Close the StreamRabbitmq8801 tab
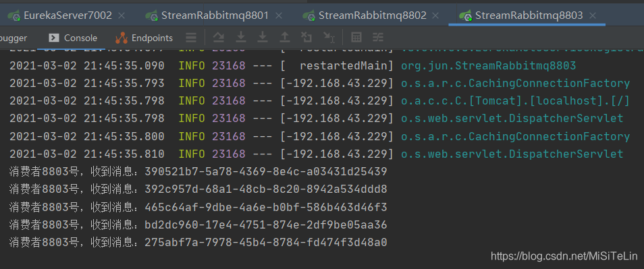Viewport: 644px width, 269px height. [x=279, y=16]
